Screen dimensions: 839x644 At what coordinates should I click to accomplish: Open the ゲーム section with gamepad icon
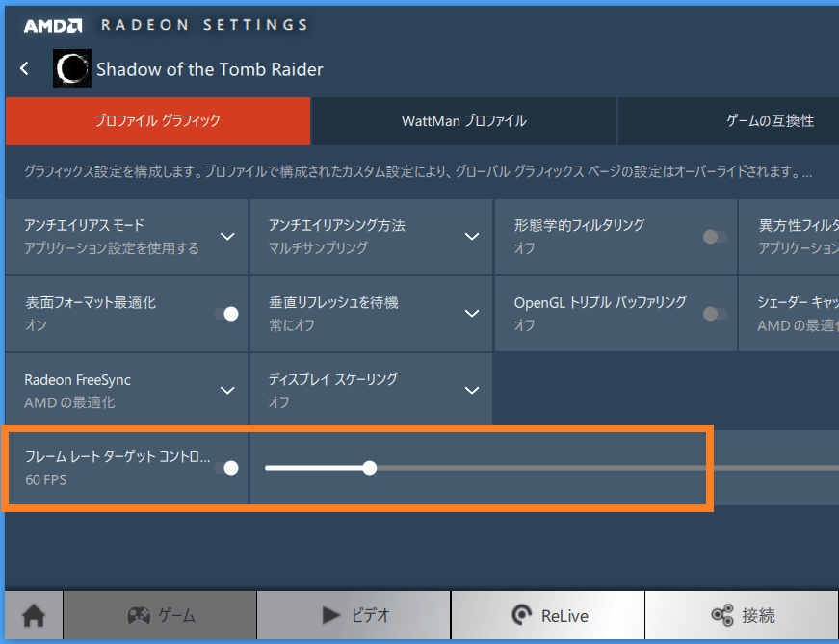pos(160,615)
